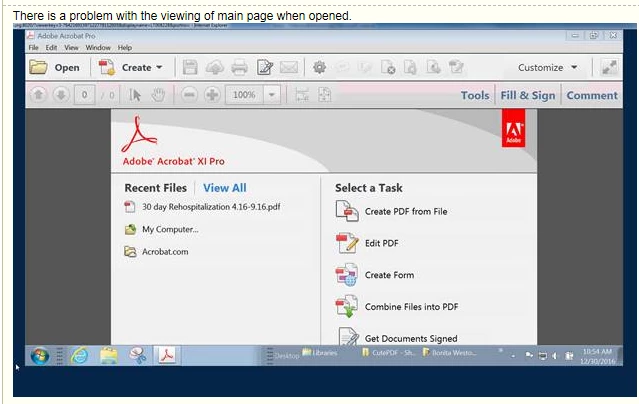The image size is (639, 404).
Task: Open Libraries in the taskbar toolbar
Action: [320, 353]
